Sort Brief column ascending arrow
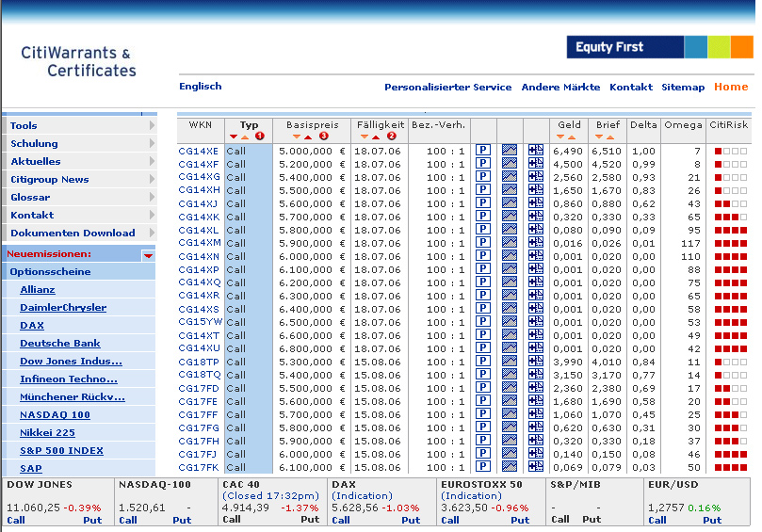The width and height of the screenshot is (762, 532). click(610, 137)
